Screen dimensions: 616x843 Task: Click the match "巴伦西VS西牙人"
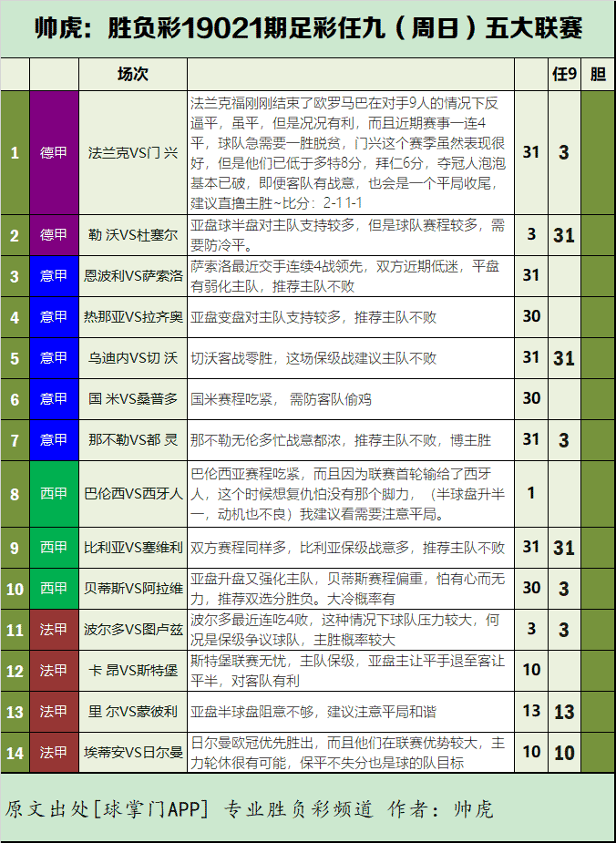(x=133, y=494)
